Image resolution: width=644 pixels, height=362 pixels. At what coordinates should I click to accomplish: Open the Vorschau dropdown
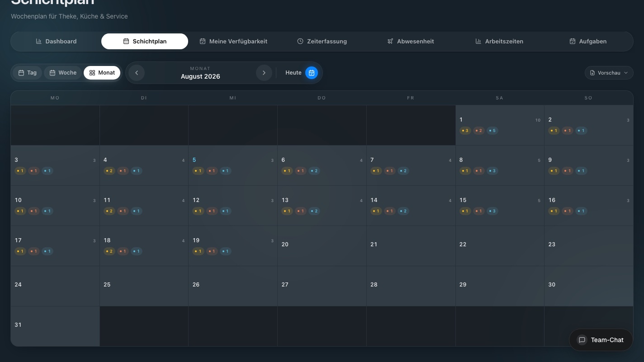pos(609,73)
